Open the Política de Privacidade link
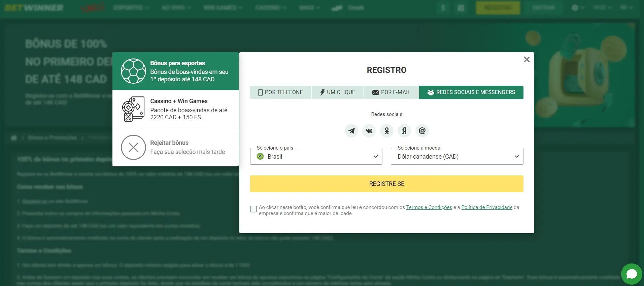The width and height of the screenshot is (644, 286). (487, 207)
